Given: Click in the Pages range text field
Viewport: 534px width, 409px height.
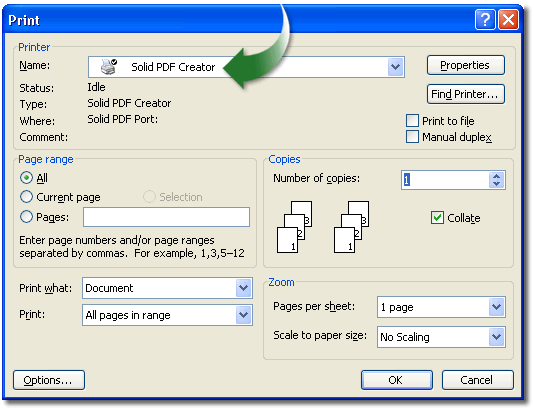Looking at the screenshot, I should (166, 217).
